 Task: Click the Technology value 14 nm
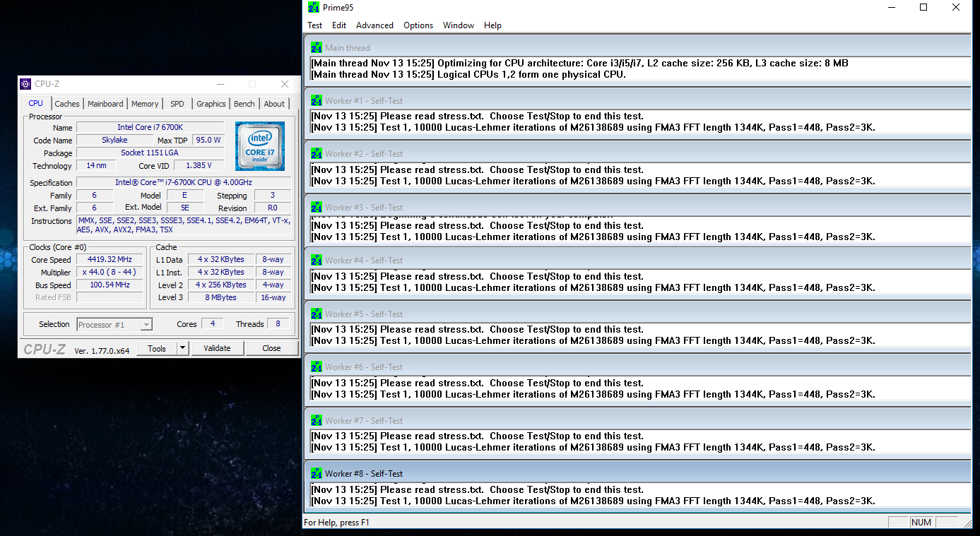(x=96, y=166)
